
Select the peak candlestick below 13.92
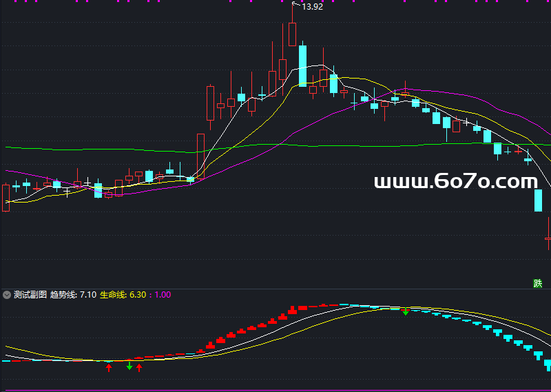click(x=293, y=34)
